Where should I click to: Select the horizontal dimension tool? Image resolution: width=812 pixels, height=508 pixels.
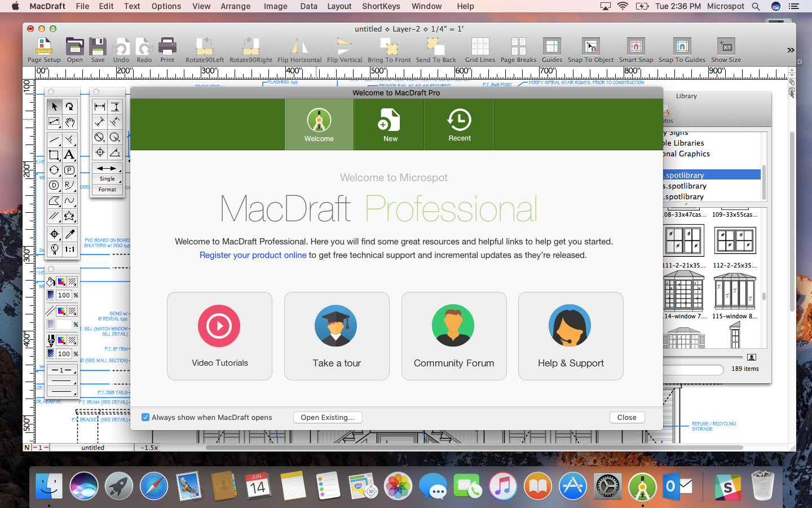coord(100,106)
